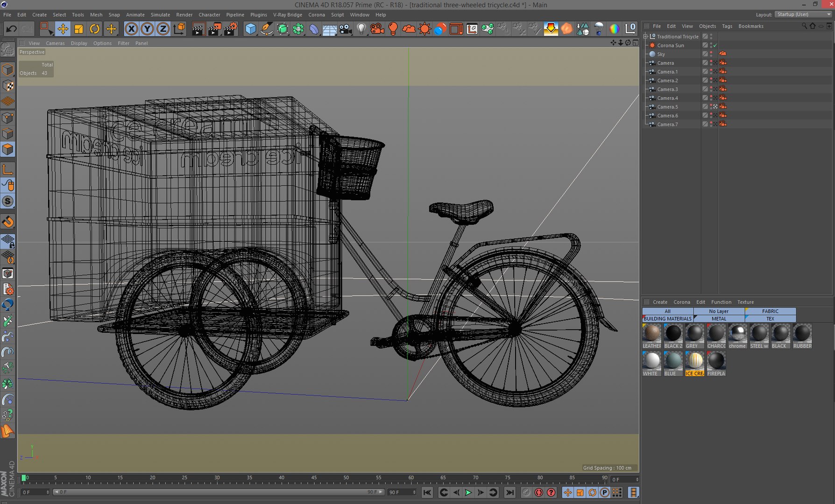Toggle the X axis lock
This screenshot has height=504, width=835.
tap(132, 29)
